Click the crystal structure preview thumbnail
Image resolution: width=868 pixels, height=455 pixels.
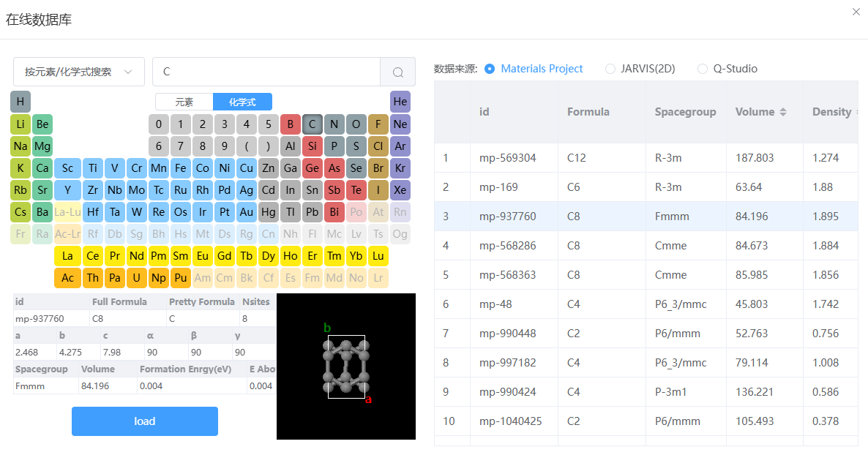(346, 366)
